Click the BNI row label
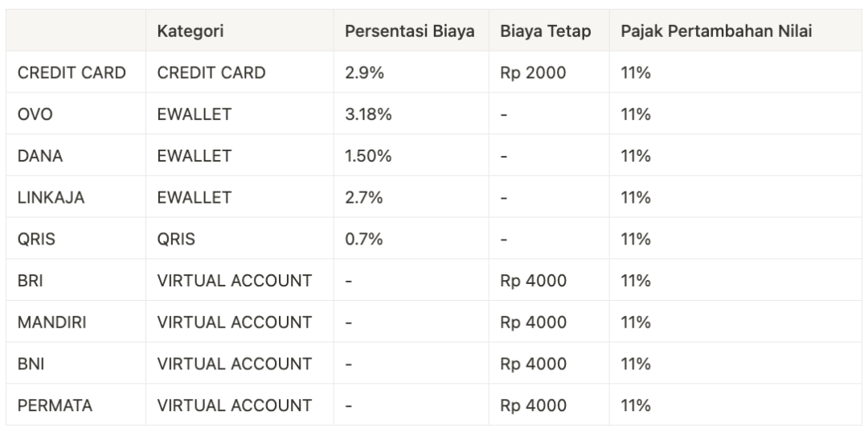 coord(31,364)
